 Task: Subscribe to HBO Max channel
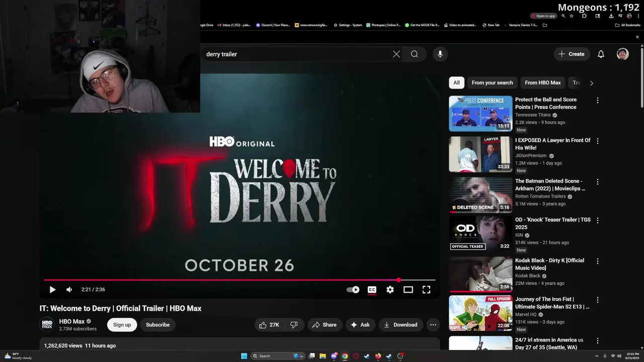pos(157,325)
